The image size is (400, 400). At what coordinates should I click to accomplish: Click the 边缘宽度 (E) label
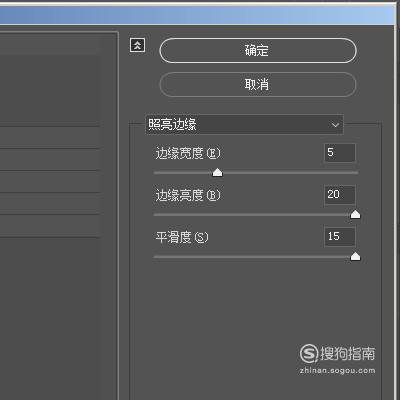188,153
